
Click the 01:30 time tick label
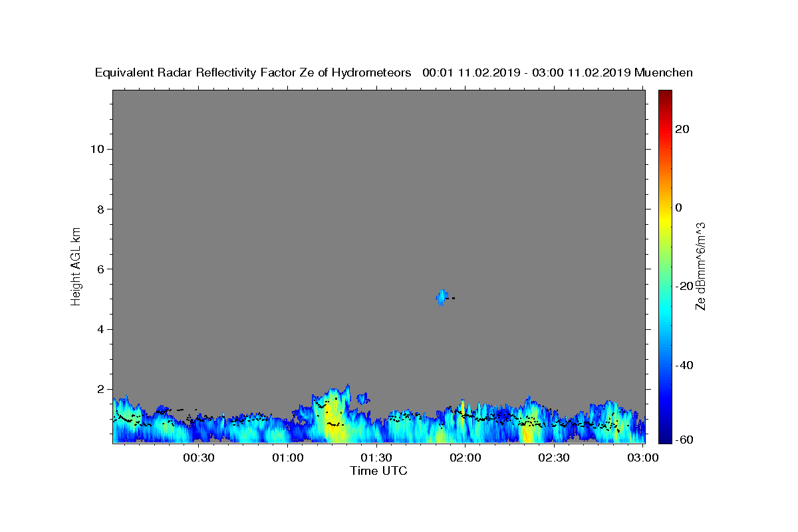point(376,458)
